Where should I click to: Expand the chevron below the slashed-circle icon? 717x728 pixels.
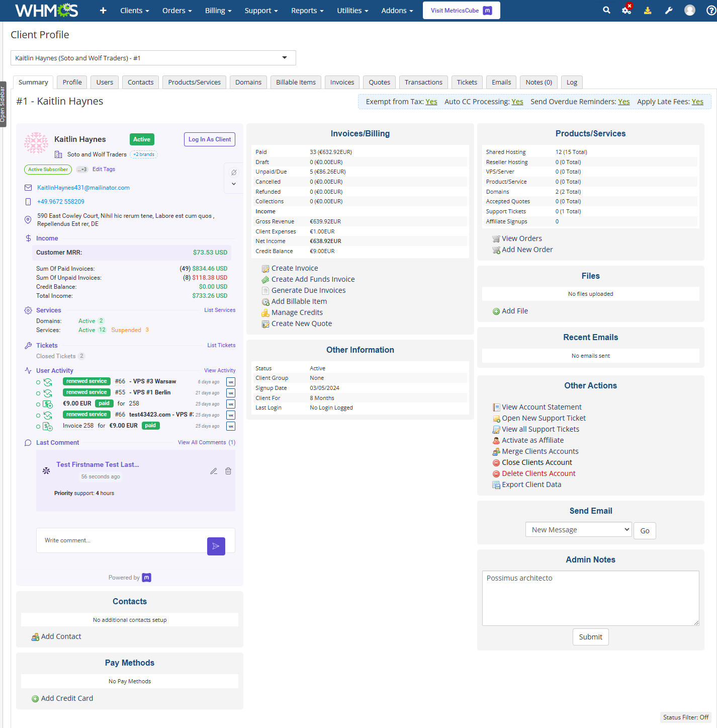234,184
